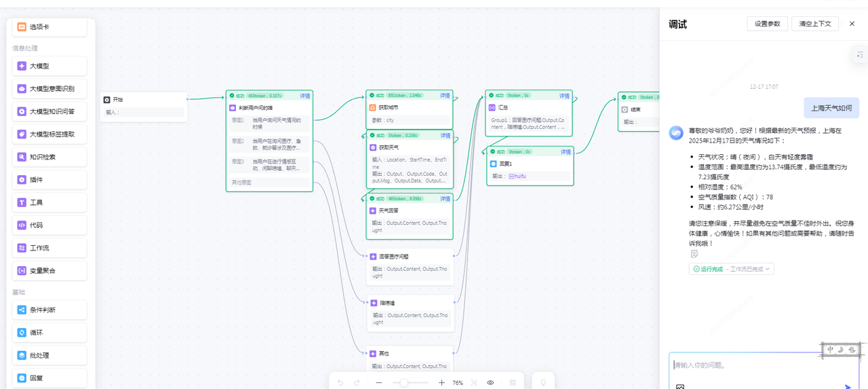The width and height of the screenshot is (868, 389).
Task: Toggle the input method 中 language indicator
Action: point(830,349)
